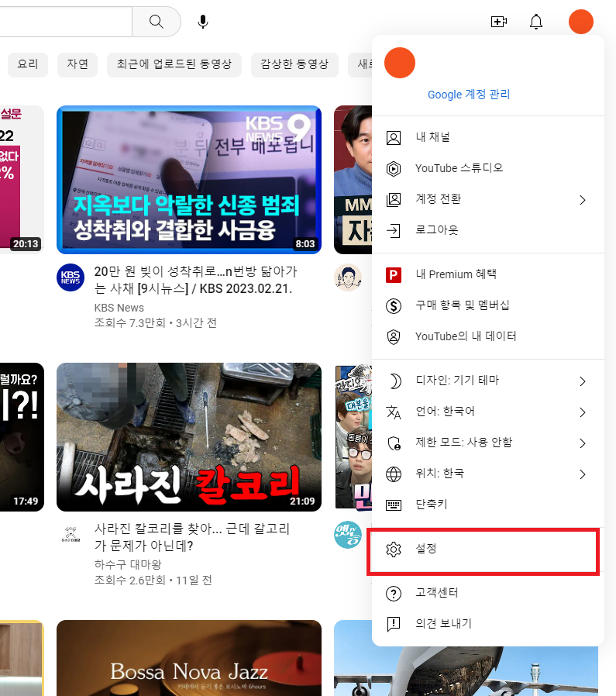The height and width of the screenshot is (696, 616).
Task: Select 감상한 동영상 filter chip
Action: pos(294,64)
